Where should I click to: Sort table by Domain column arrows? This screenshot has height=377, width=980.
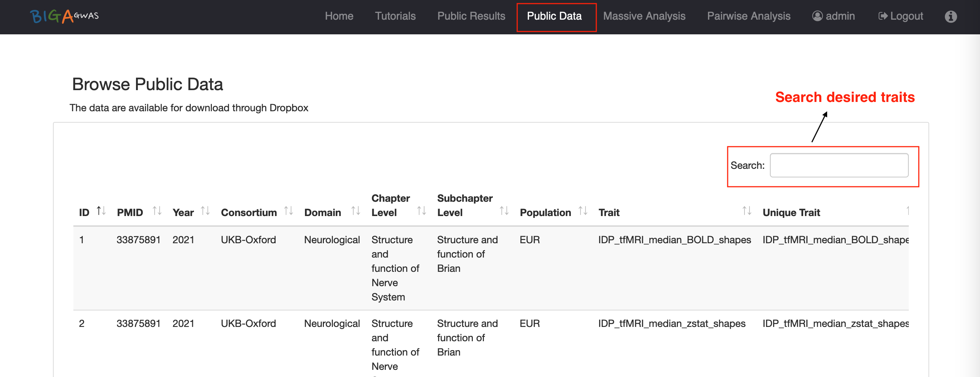(355, 211)
